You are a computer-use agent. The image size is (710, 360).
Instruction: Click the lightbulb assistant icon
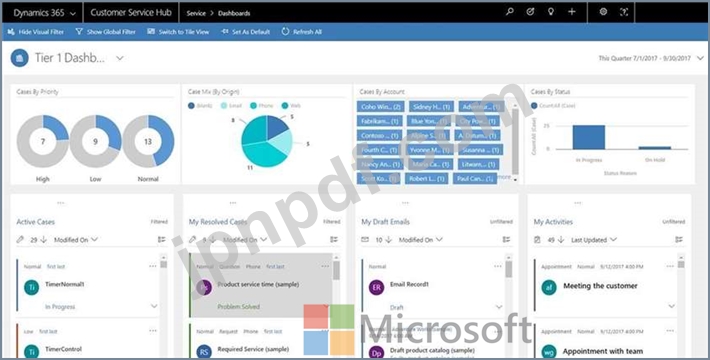point(551,12)
